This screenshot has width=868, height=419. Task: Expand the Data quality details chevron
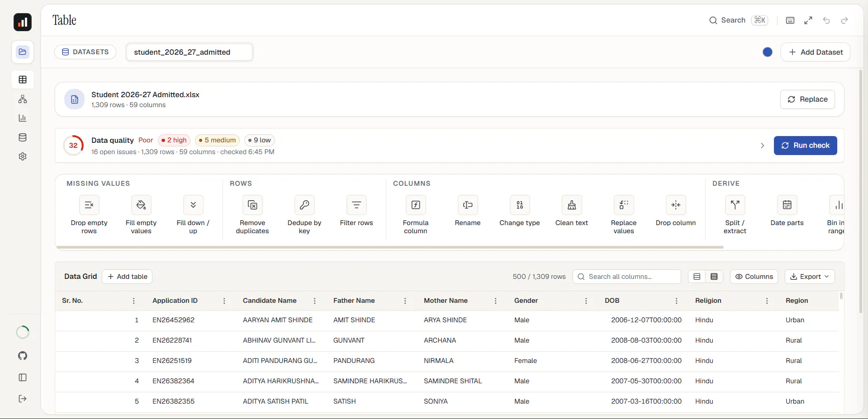pyautogui.click(x=762, y=146)
